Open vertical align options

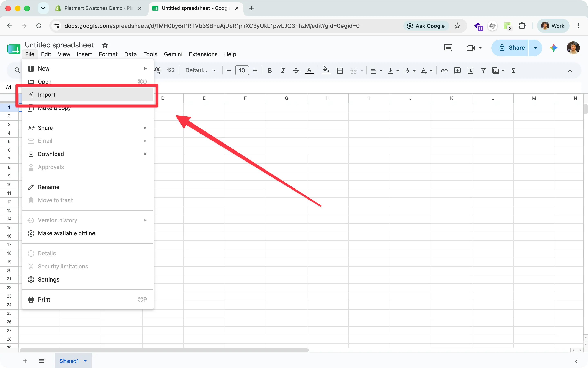[x=393, y=71]
